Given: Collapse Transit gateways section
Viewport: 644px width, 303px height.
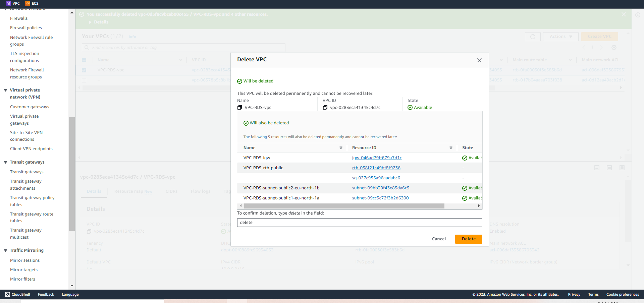Looking at the screenshot, I should tap(5, 162).
